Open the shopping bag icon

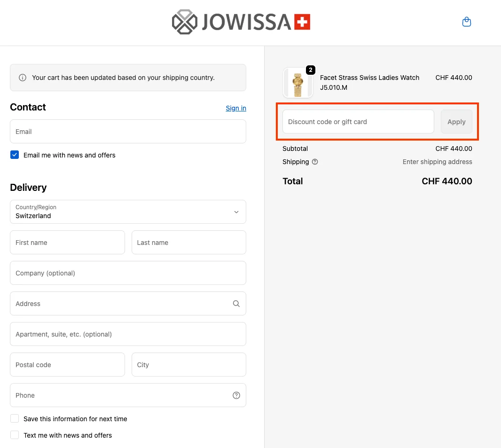point(466,22)
